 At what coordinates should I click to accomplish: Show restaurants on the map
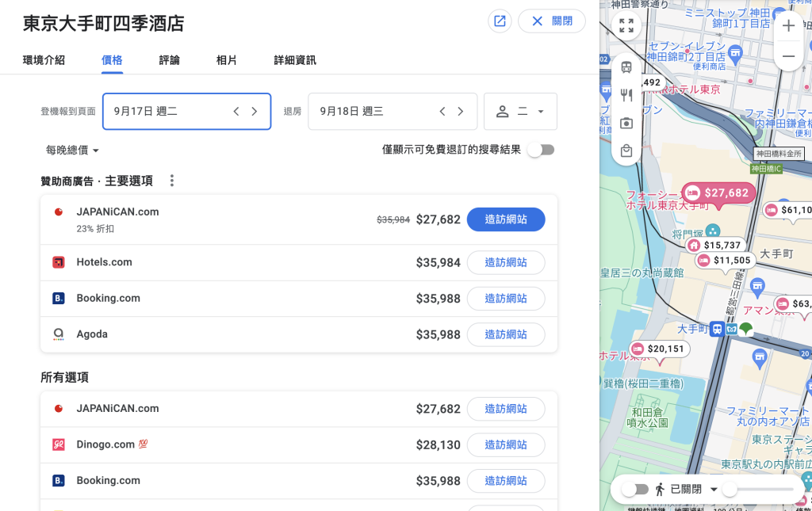pyautogui.click(x=626, y=95)
